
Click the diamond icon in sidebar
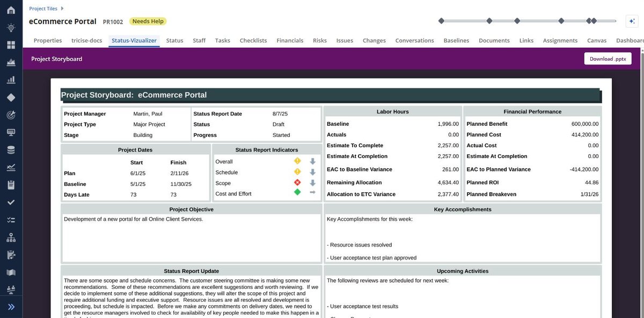(x=11, y=97)
